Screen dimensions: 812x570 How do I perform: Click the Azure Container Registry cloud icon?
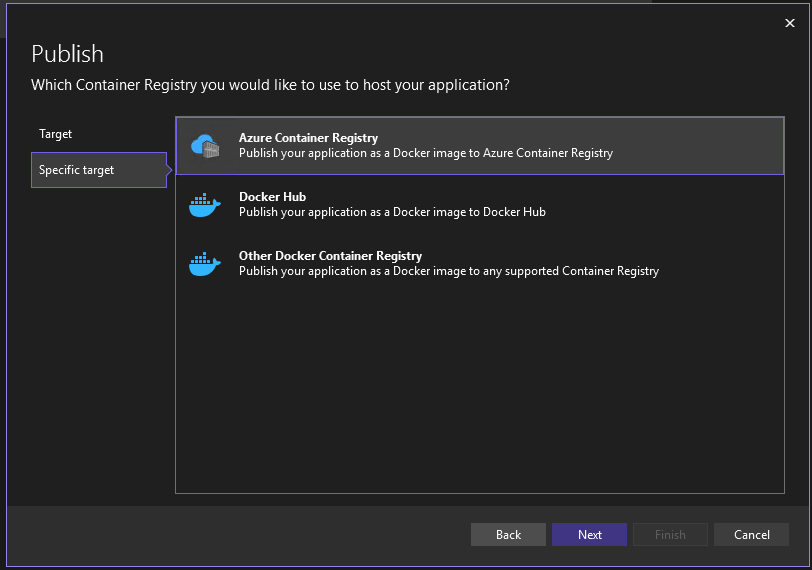(205, 146)
